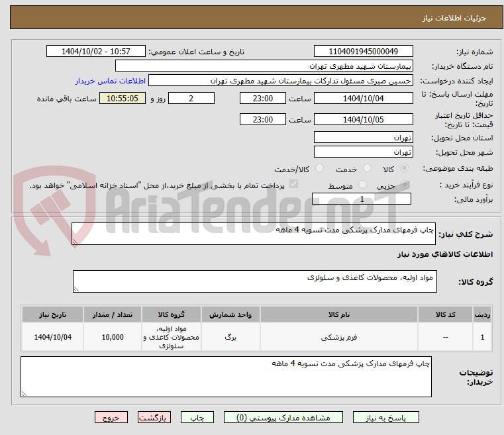This screenshot has height=435, width=504.
Task: Click the goods group textarea
Action: click(255, 281)
